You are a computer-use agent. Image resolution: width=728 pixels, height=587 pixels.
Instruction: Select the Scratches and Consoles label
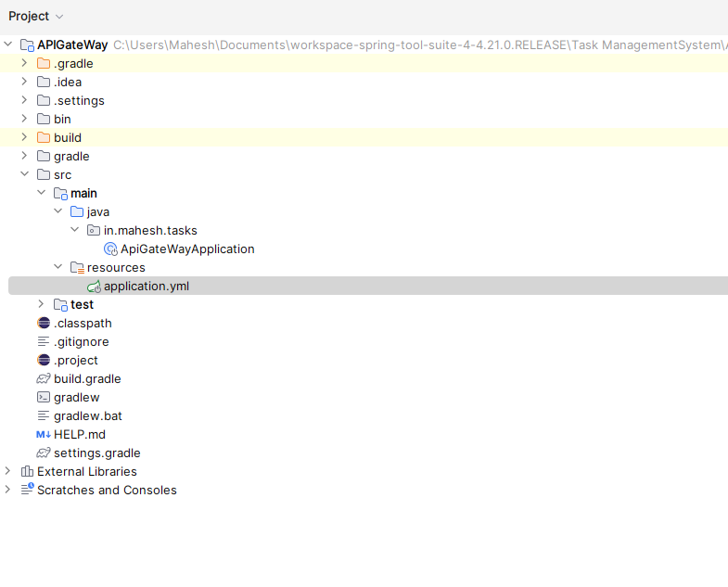pyautogui.click(x=107, y=490)
